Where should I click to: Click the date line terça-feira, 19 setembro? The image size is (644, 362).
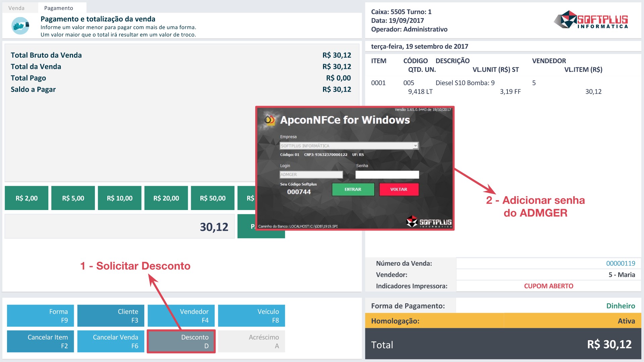(420, 46)
